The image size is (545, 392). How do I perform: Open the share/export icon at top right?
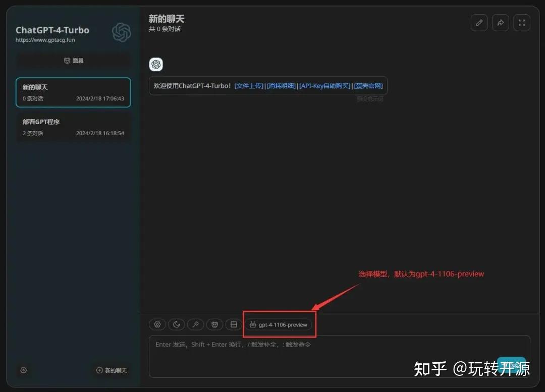tap(500, 22)
